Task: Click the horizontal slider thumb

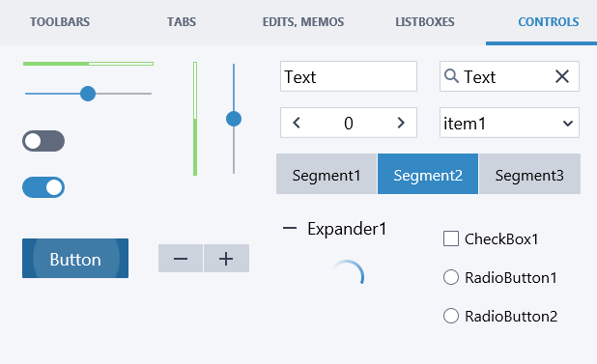Action: click(88, 94)
